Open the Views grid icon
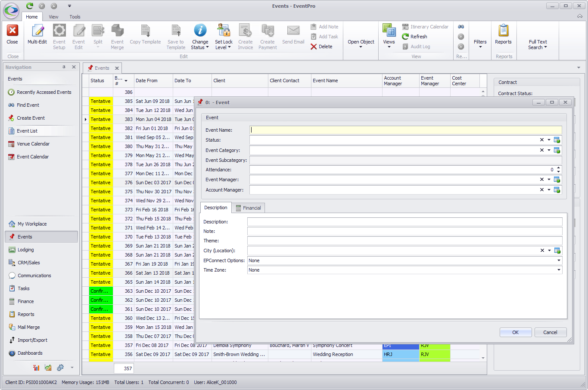588x390 pixels. 389,31
